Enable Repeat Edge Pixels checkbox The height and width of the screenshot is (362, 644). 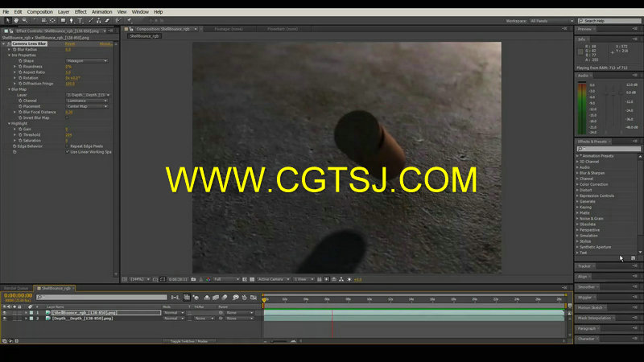[68, 146]
